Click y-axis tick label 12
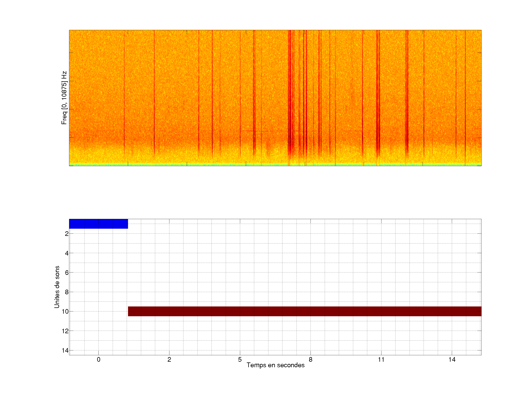Image resolution: width=532 pixels, height=399 pixels. pyautogui.click(x=65, y=331)
